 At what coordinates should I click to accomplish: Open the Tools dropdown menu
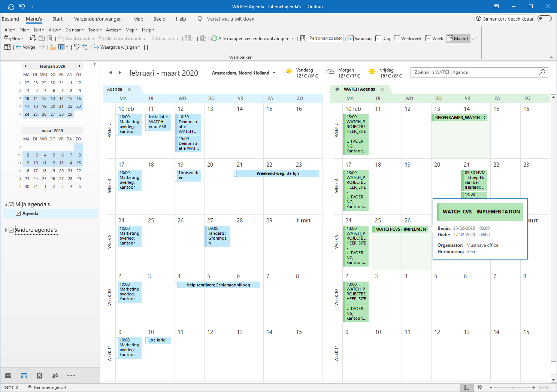[95, 30]
